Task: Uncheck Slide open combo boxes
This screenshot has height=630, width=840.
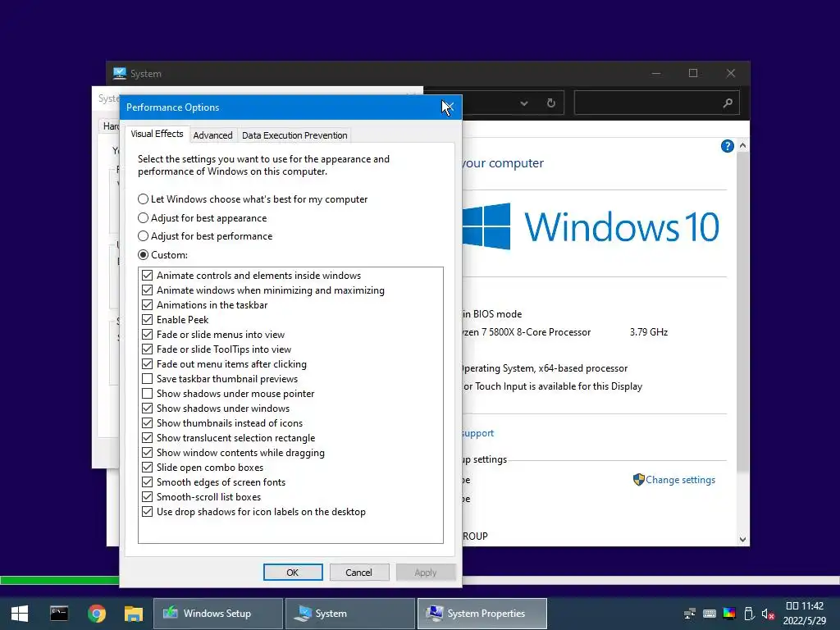Action: (148, 468)
